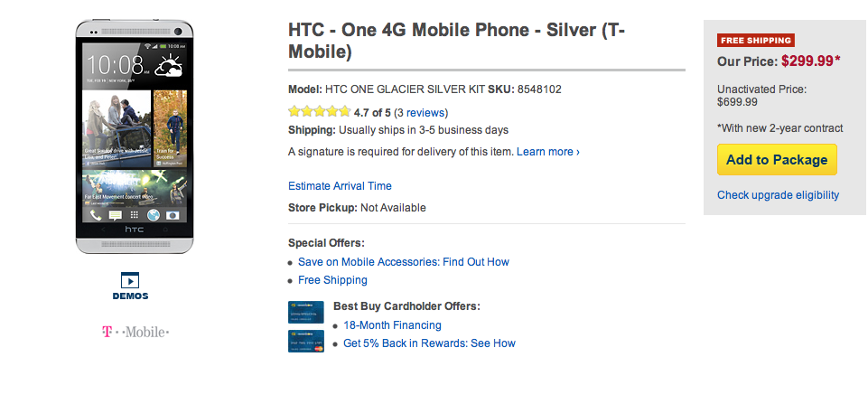The width and height of the screenshot is (868, 404).
Task: Open Save on Mobile Accessories offer
Action: point(404,262)
